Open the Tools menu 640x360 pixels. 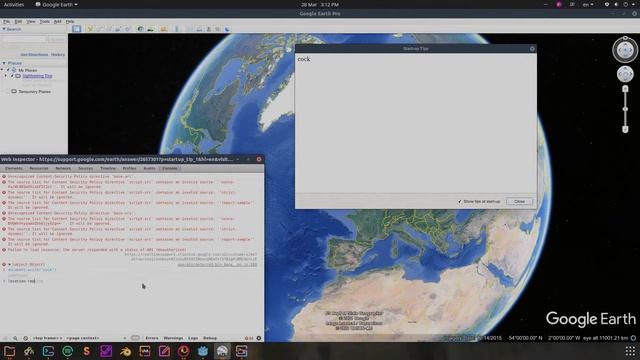pos(44,21)
